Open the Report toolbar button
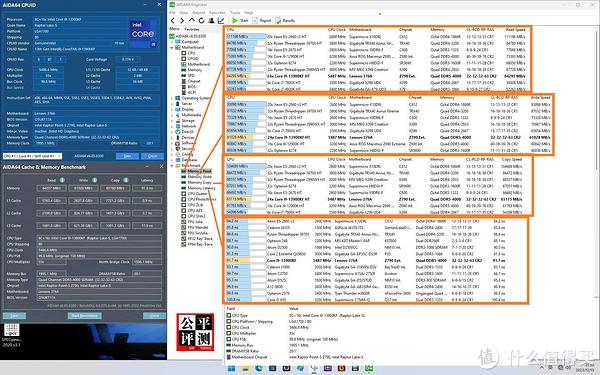600x375 pixels. coord(262,21)
